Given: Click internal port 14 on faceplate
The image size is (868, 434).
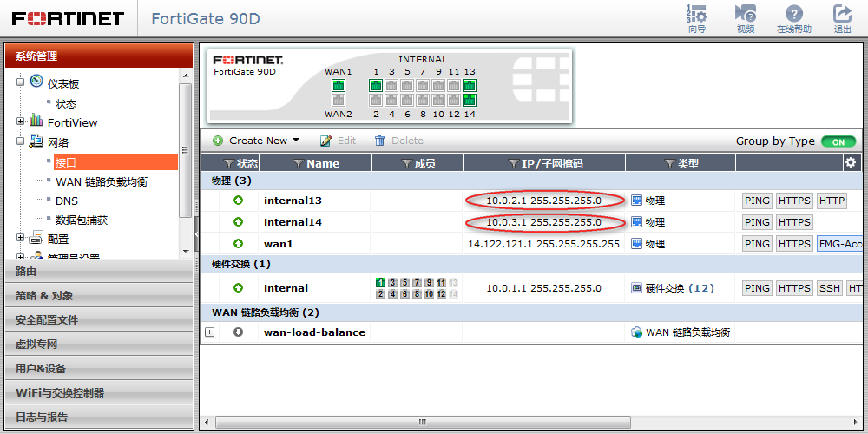Looking at the screenshot, I should pyautogui.click(x=470, y=100).
